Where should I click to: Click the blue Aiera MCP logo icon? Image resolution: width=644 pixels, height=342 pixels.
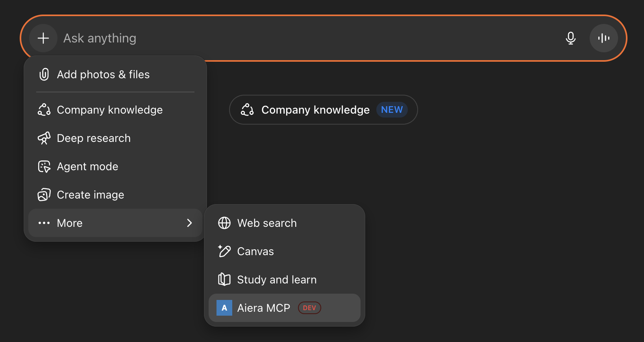(224, 308)
